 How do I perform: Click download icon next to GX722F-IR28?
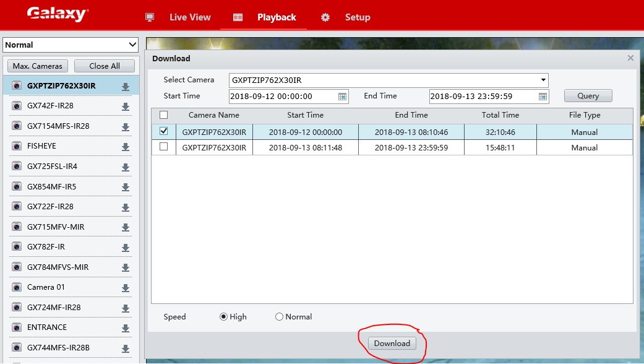point(126,207)
